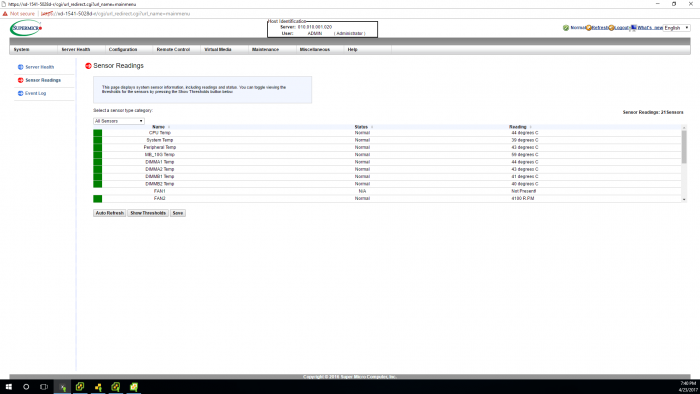Image resolution: width=700 pixels, height=394 pixels.
Task: Open the Remote Control menu
Action: (173, 50)
